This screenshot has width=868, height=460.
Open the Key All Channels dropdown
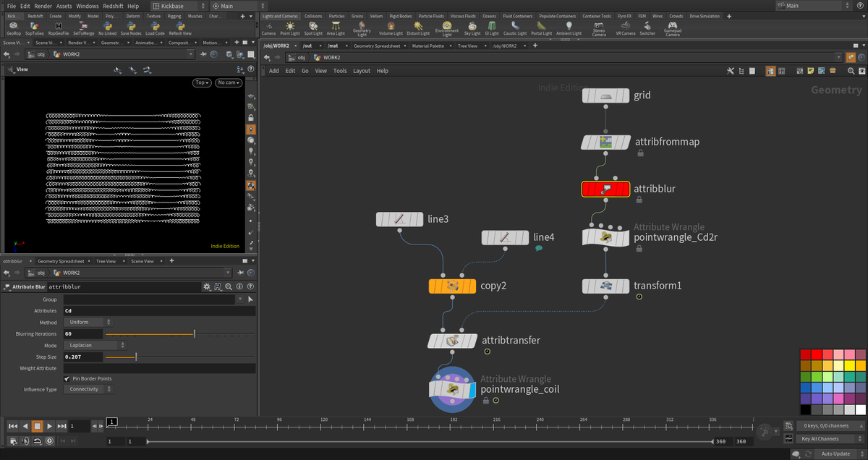tap(829, 439)
